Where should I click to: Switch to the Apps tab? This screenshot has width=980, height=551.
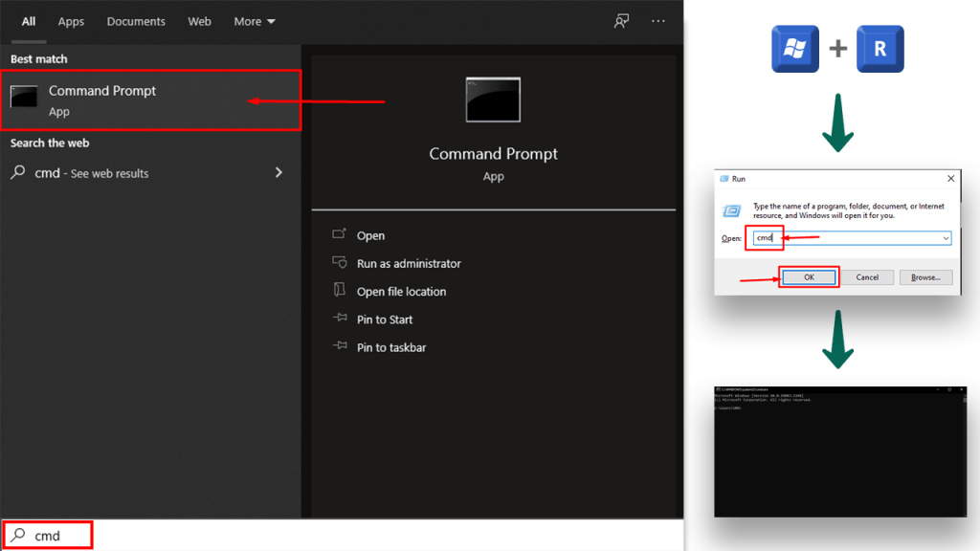click(71, 21)
